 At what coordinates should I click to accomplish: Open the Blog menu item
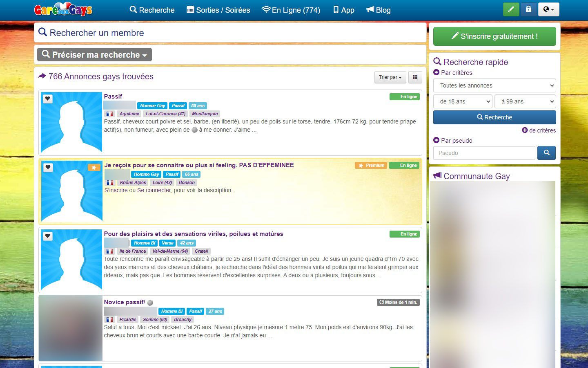coord(379,10)
